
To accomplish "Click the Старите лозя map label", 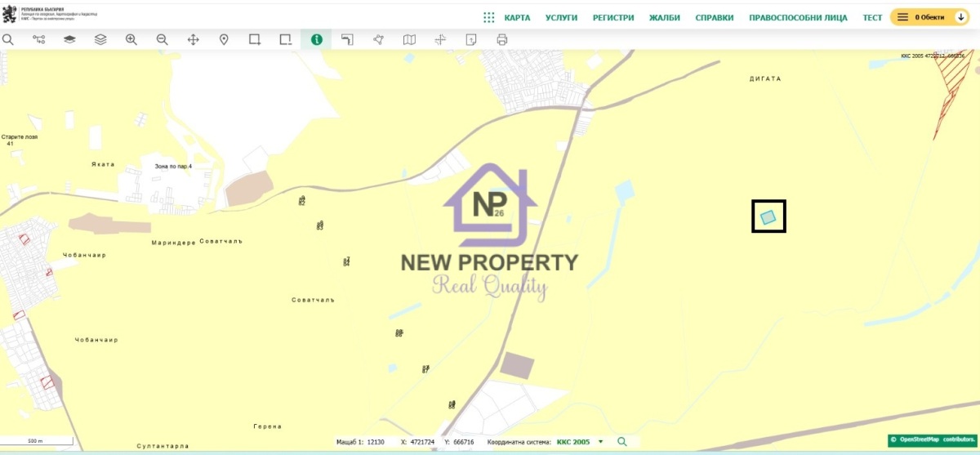I will pos(20,136).
